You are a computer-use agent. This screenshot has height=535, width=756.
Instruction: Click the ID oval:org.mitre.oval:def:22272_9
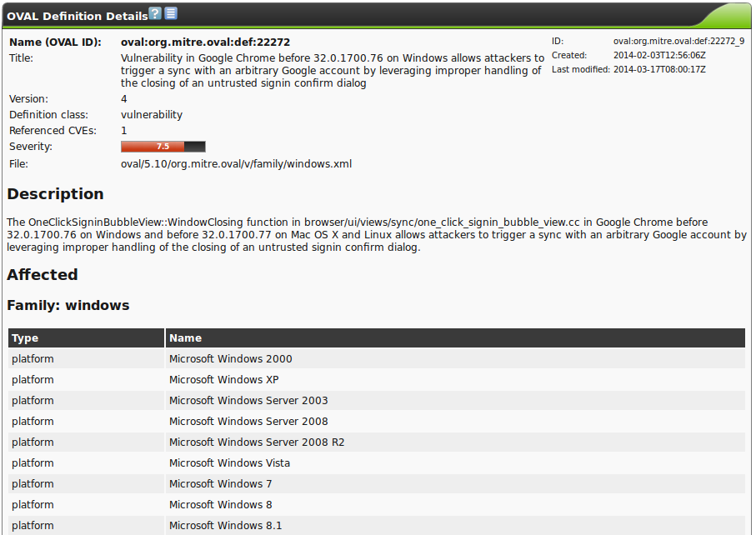[x=678, y=42]
